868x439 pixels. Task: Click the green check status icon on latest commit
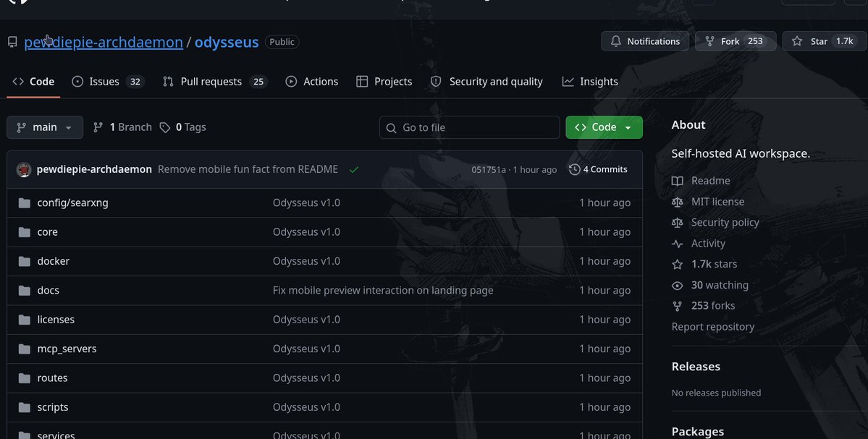click(354, 170)
